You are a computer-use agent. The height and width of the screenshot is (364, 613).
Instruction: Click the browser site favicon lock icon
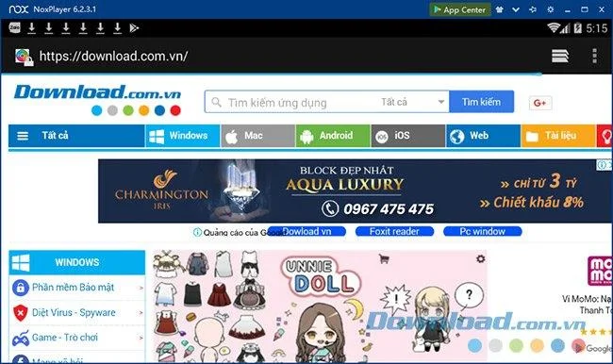pos(24,57)
